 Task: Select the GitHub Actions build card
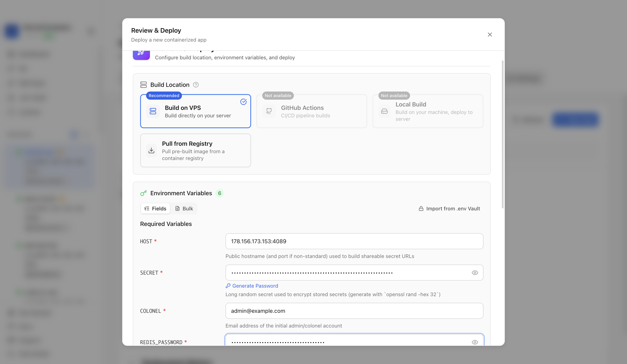(312, 111)
